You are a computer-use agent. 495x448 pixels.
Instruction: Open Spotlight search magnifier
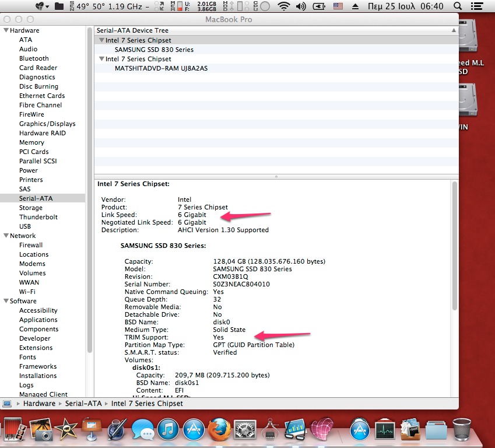[x=458, y=6]
